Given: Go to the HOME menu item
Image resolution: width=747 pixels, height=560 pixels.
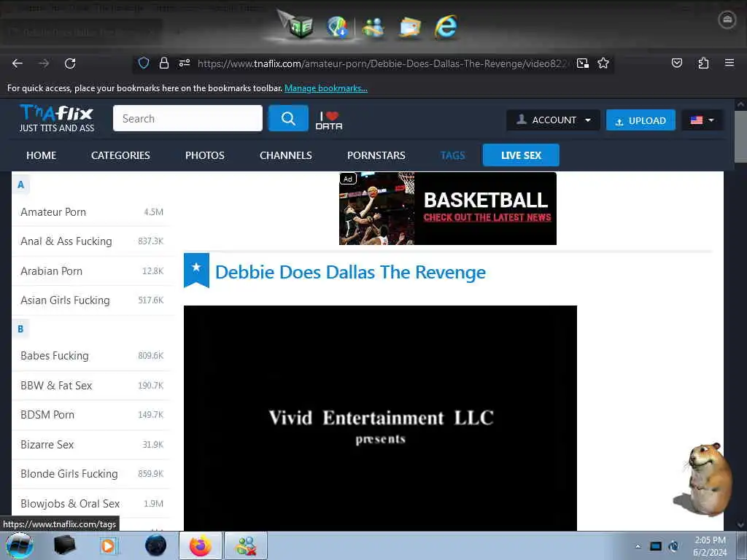Looking at the screenshot, I should tap(41, 155).
